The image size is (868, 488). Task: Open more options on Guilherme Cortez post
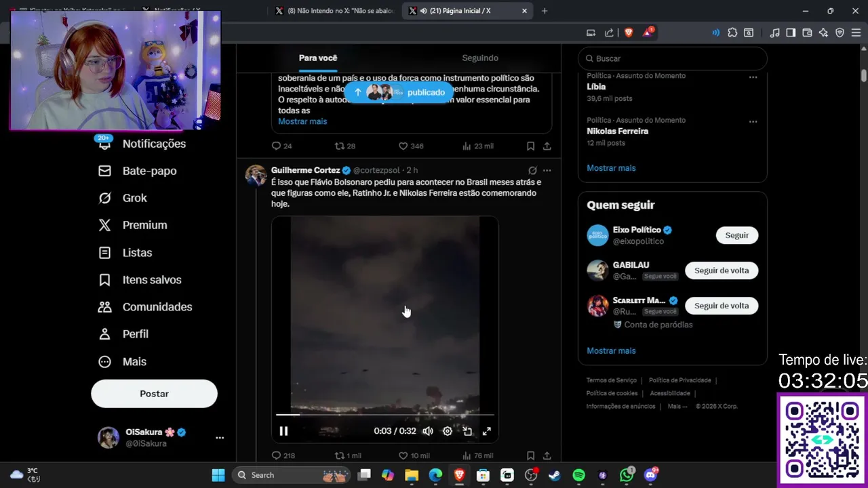pyautogui.click(x=547, y=170)
